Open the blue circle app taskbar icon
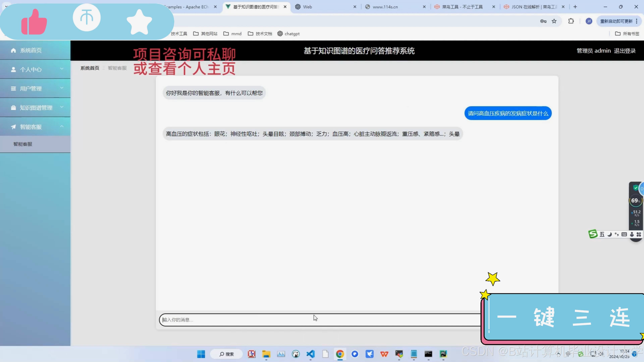The image size is (644, 362). [355, 354]
